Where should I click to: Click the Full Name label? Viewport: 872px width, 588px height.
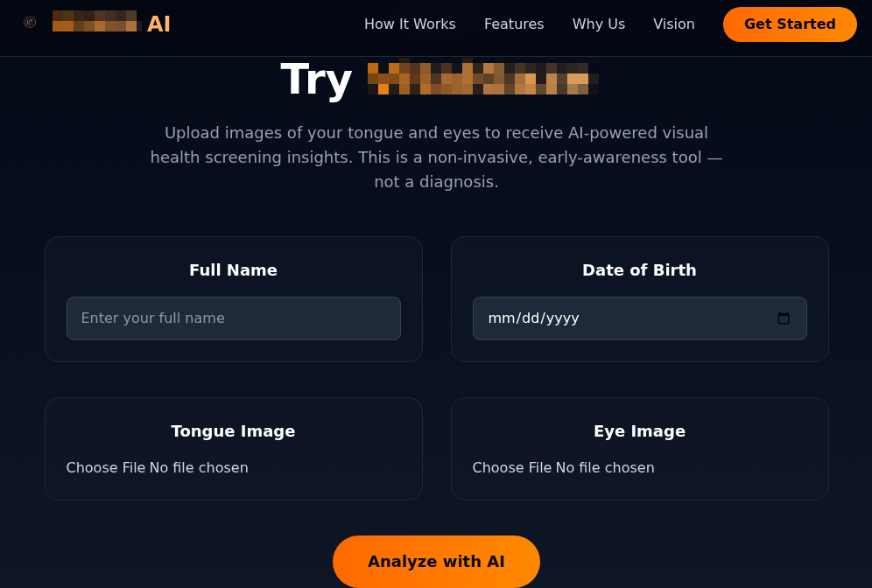233,270
